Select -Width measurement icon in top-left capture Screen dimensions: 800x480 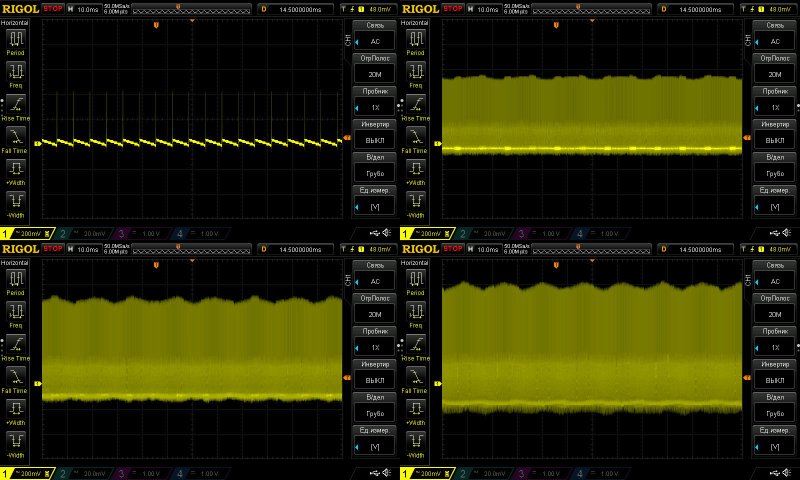pos(16,201)
